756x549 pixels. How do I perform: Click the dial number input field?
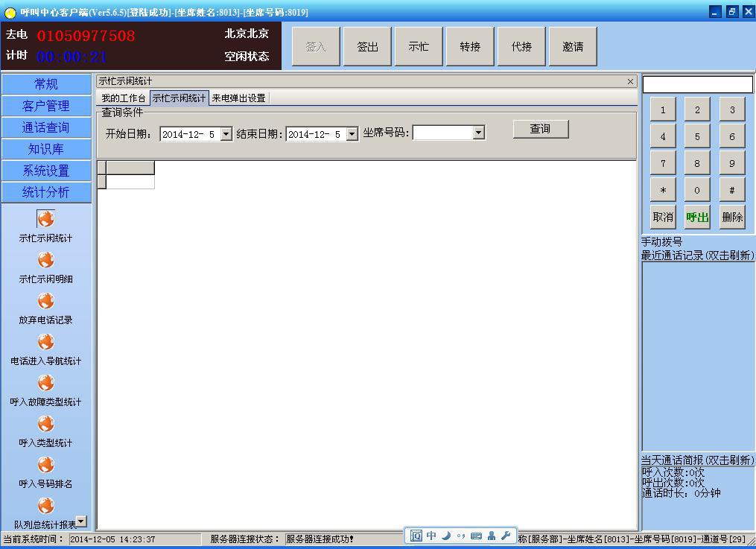(x=697, y=84)
